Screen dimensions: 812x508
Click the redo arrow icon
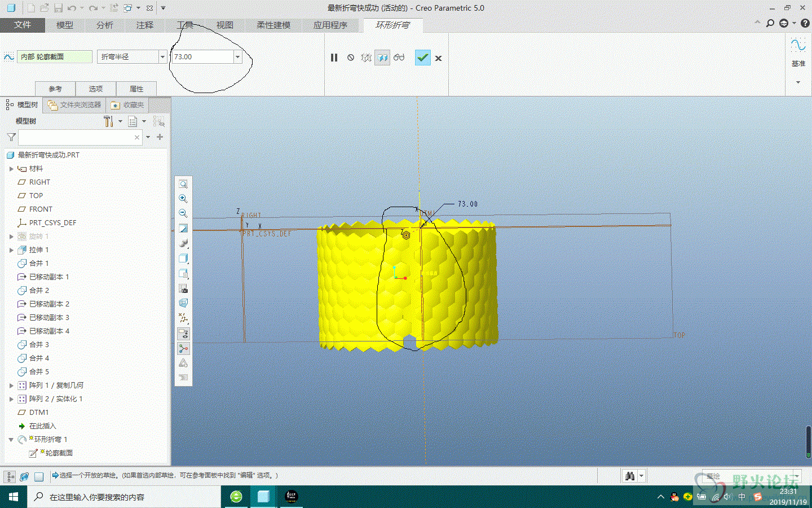pos(93,8)
